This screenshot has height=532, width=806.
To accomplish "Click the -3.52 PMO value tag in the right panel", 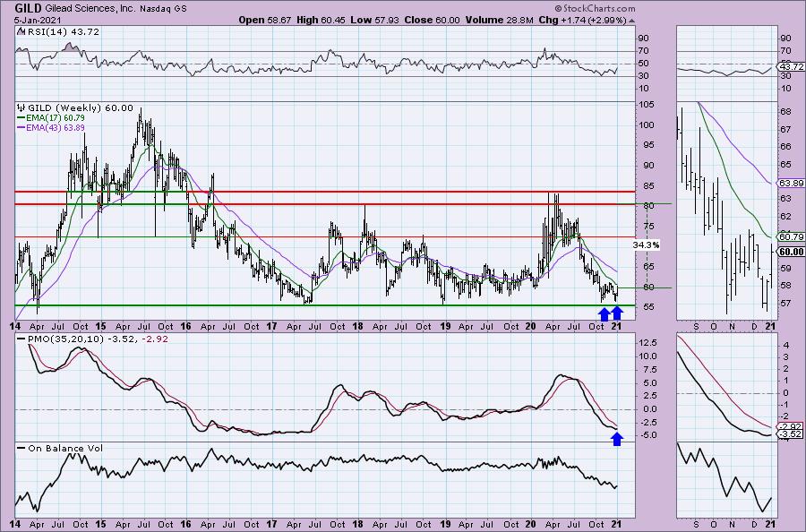I will coord(792,434).
